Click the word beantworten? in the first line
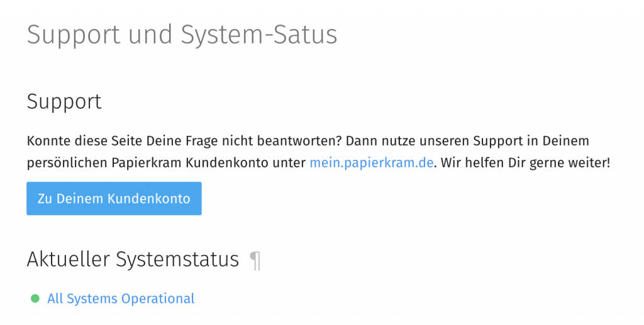 306,140
